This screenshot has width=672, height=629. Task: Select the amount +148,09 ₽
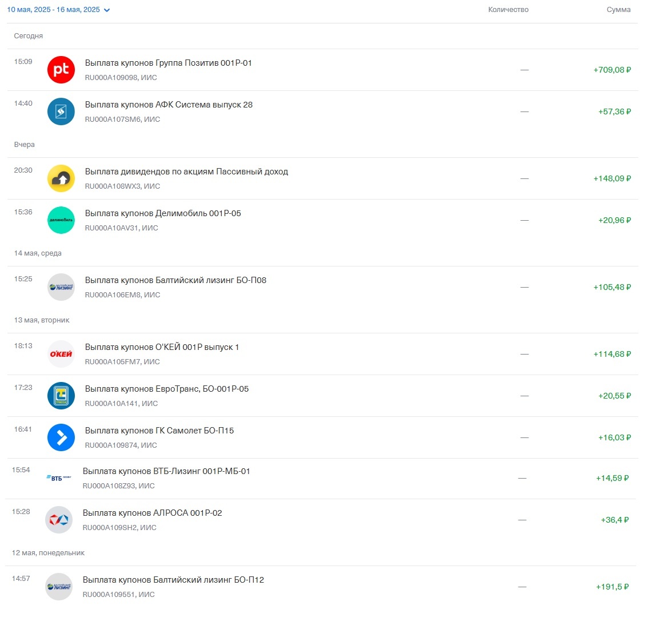click(612, 178)
